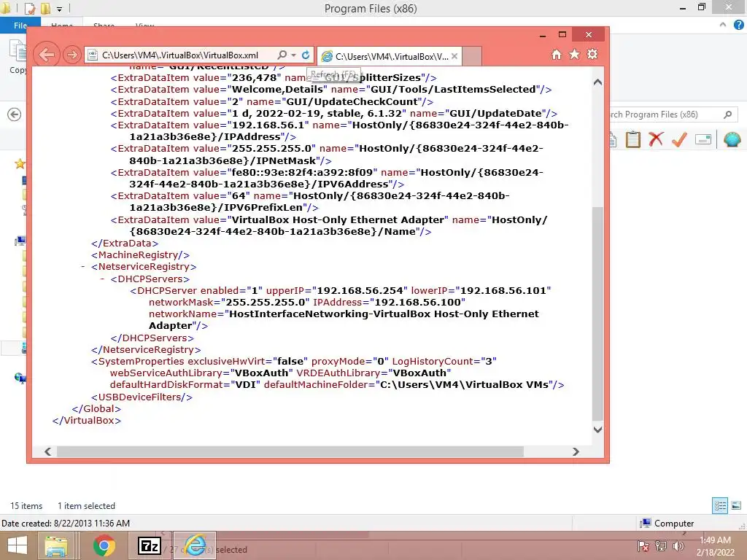The image size is (747, 560).
Task: Open the network tray icon
Action: click(661, 546)
